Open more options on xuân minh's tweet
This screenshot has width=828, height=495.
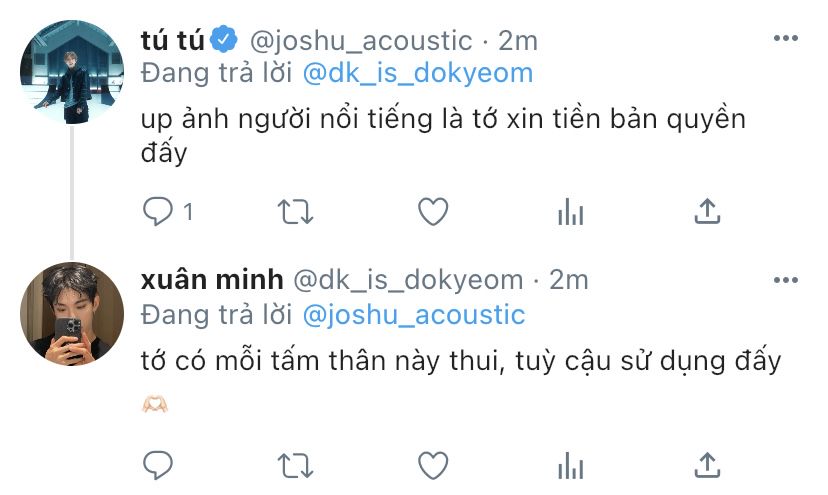786,280
